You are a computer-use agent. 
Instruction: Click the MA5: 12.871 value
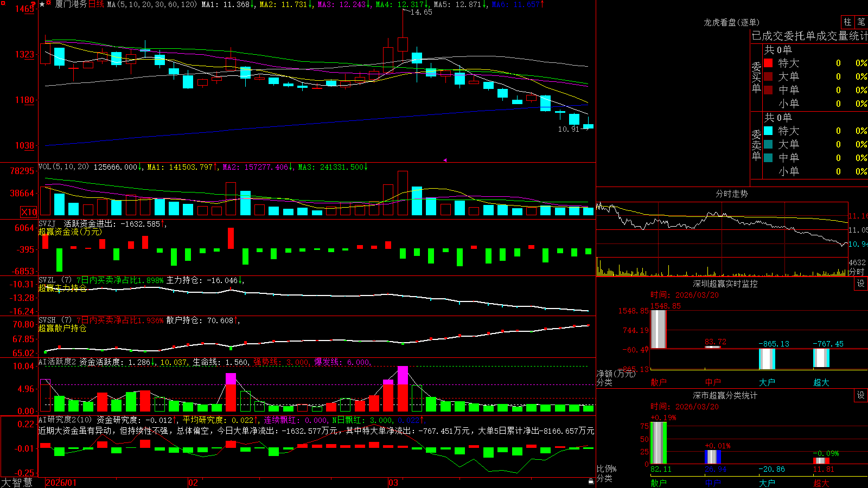[458, 4]
